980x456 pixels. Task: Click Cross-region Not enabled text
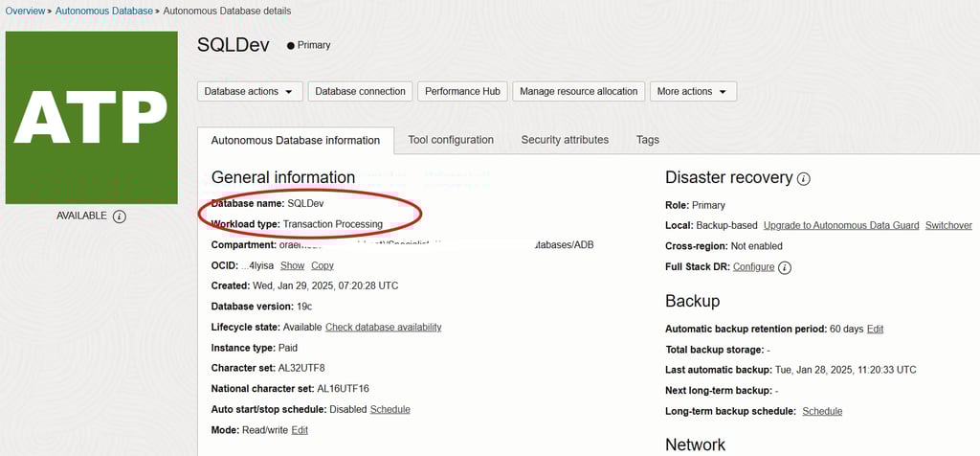pyautogui.click(x=724, y=246)
